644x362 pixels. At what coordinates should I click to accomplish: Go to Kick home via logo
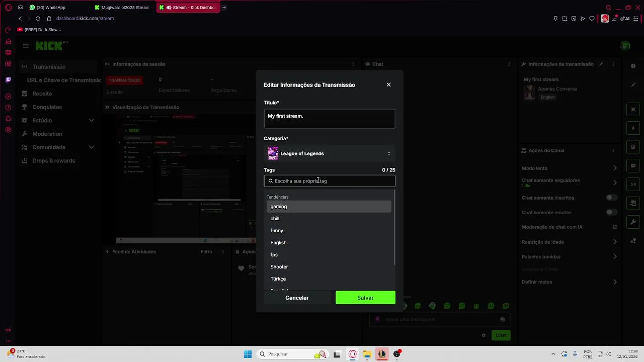(x=49, y=46)
